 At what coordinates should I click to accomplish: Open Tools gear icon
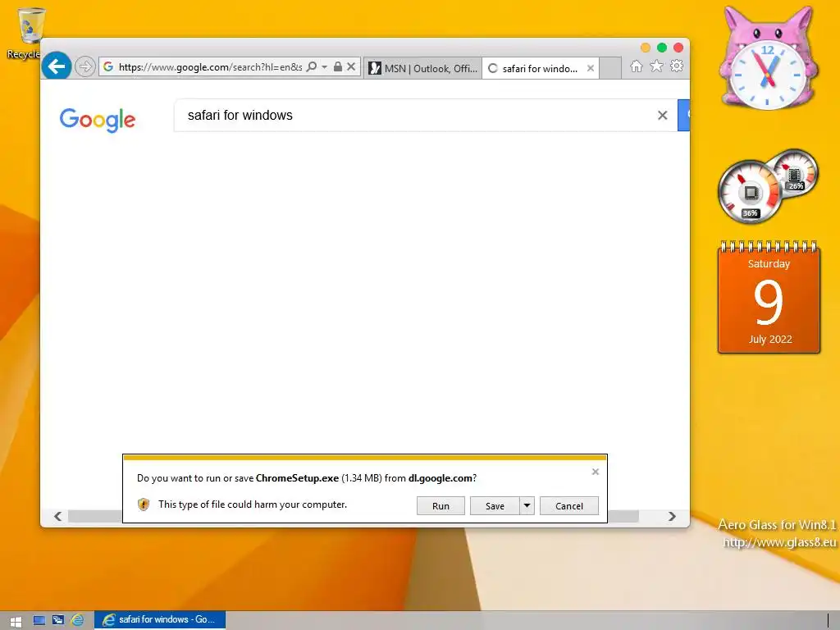pyautogui.click(x=677, y=66)
